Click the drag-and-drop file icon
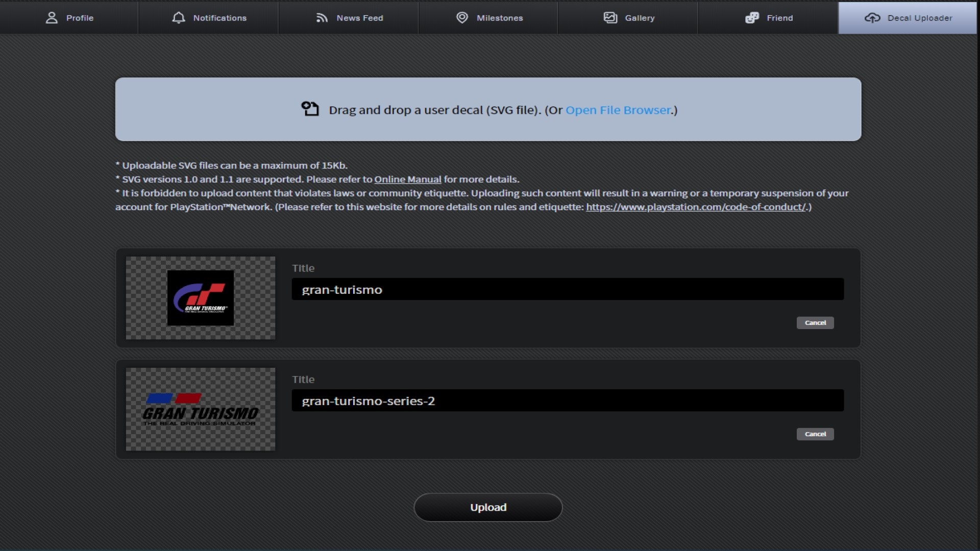Image resolution: width=980 pixels, height=551 pixels. 310,109
